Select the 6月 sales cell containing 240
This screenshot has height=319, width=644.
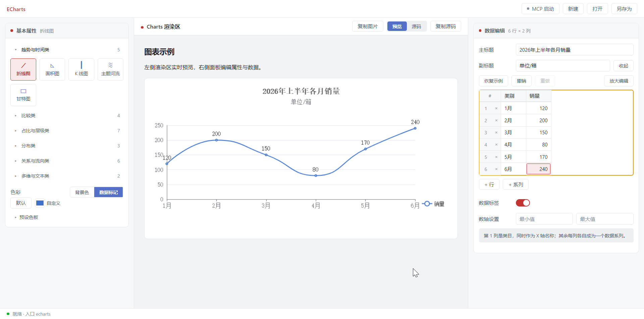pyautogui.click(x=538, y=169)
